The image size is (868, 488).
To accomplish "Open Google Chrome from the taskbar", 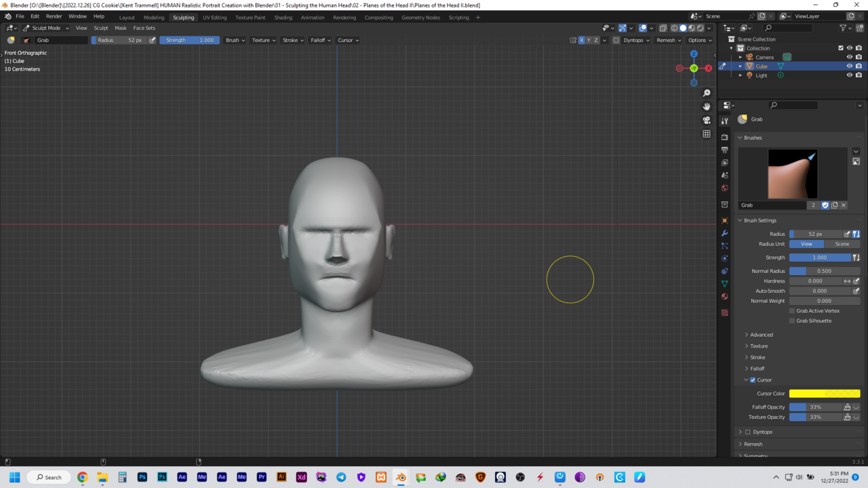I will click(x=83, y=477).
